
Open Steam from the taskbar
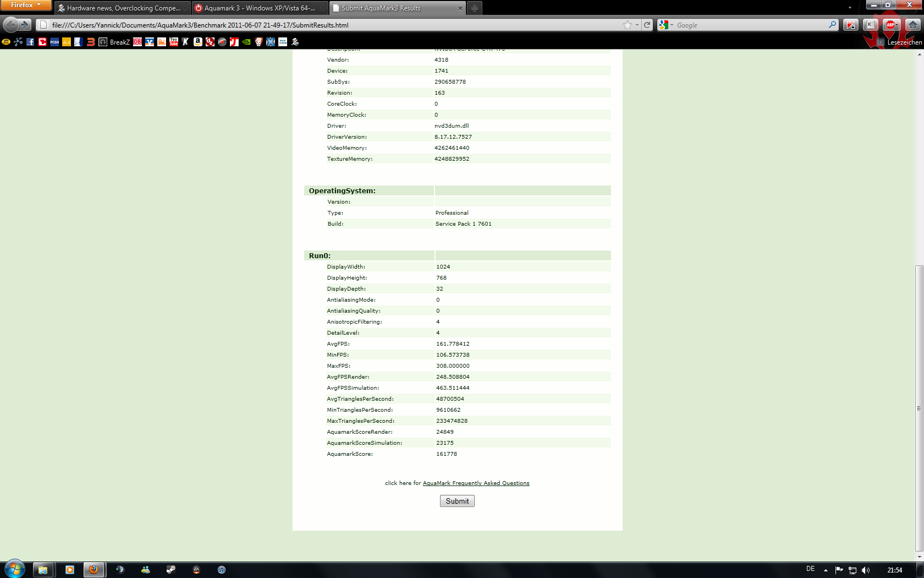[171, 570]
